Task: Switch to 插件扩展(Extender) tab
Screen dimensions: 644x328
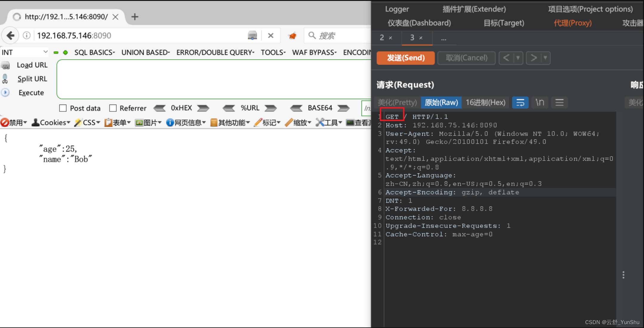Action: pyautogui.click(x=474, y=9)
